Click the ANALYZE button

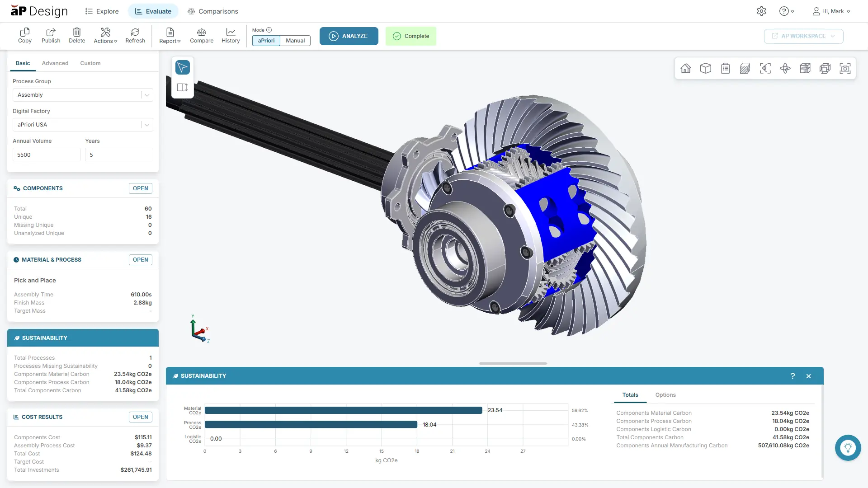point(349,36)
